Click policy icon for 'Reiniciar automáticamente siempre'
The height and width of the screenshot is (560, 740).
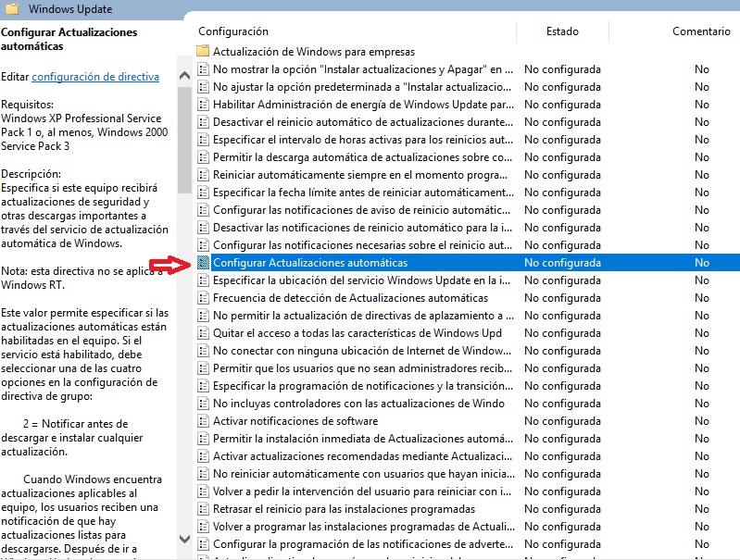coord(203,175)
